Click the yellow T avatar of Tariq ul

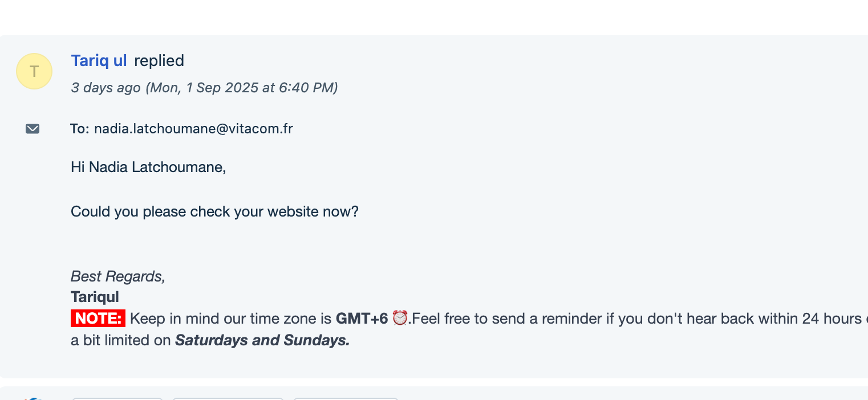[34, 71]
